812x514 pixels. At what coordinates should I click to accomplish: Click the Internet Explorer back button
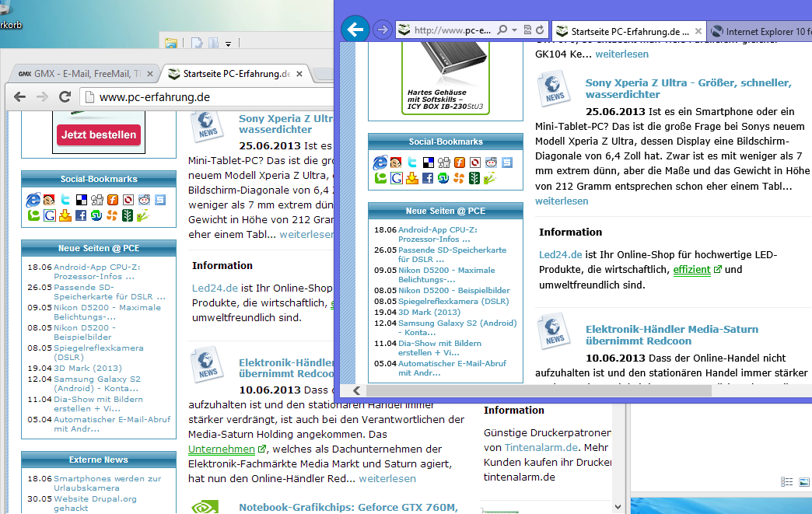pos(355,30)
